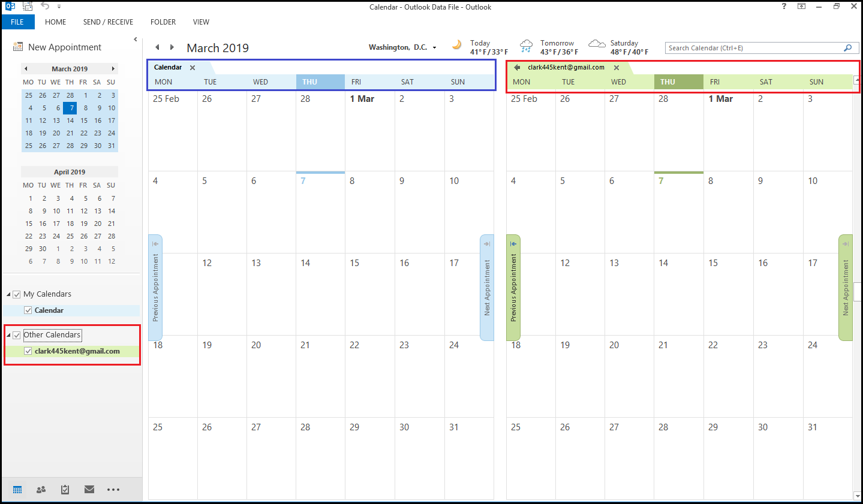Click Next Appointment in the Calendar pane
Screen dimensions: 863x504
click(x=487, y=288)
